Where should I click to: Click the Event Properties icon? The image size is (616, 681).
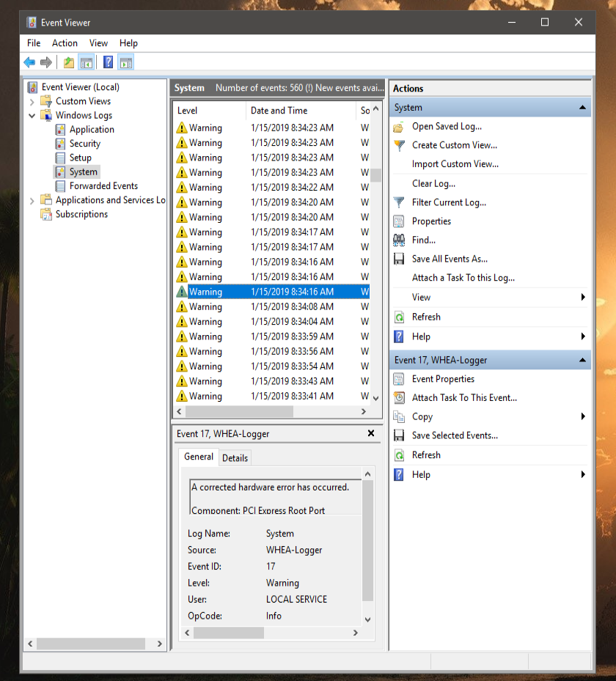tap(398, 379)
